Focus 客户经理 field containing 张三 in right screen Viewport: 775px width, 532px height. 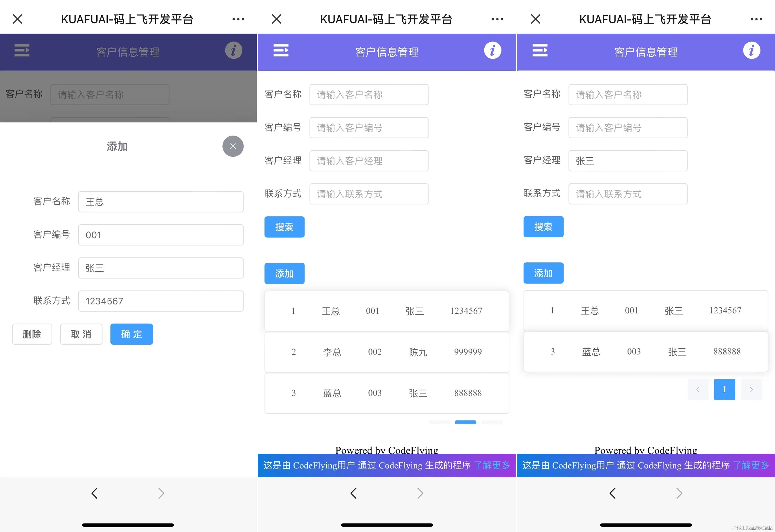click(x=628, y=161)
